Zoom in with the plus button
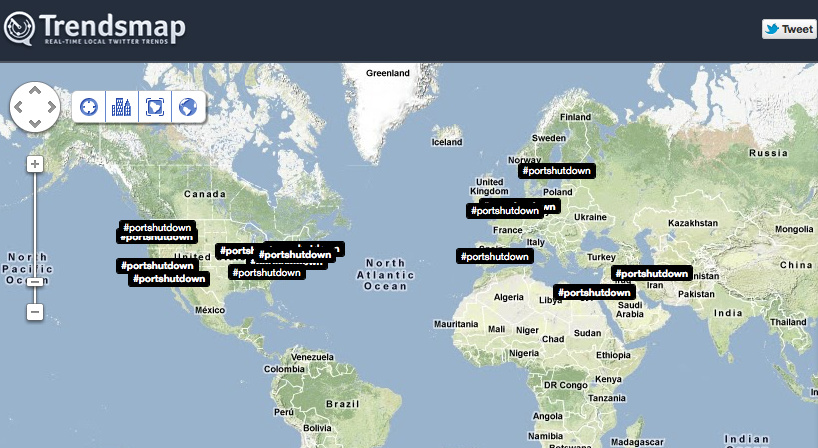Viewport: 818px width, 448px height. [x=35, y=164]
